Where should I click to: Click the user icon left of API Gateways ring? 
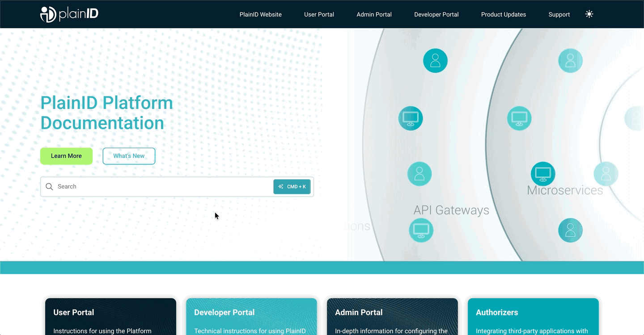(419, 174)
